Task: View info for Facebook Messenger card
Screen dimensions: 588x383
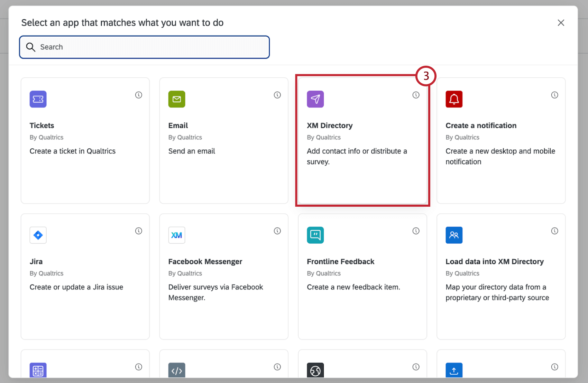Action: pos(277,231)
